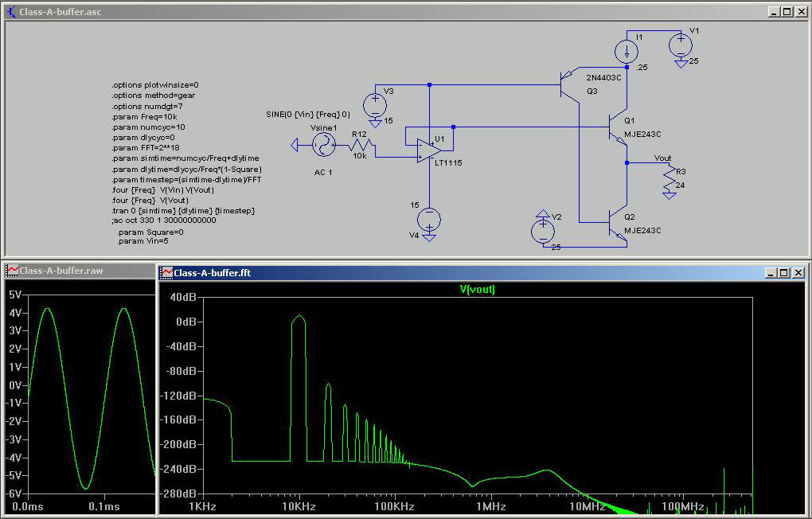
Task: Click the ground symbol under V3
Action: click(x=375, y=123)
